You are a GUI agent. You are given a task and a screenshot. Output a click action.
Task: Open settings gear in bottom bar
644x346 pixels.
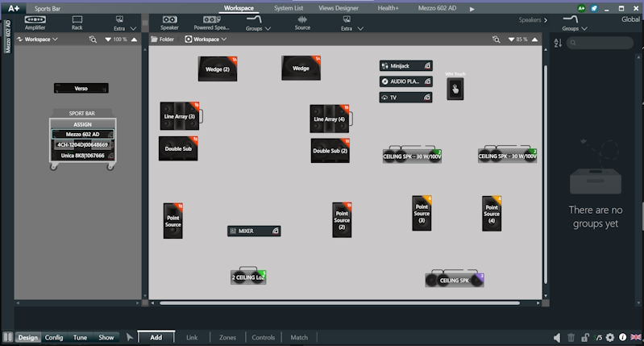[610, 337]
